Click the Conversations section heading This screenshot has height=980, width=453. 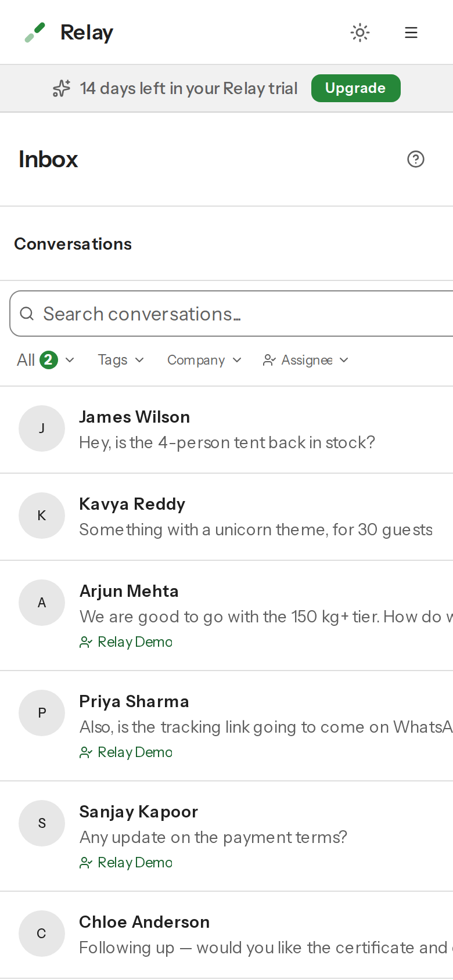73,244
